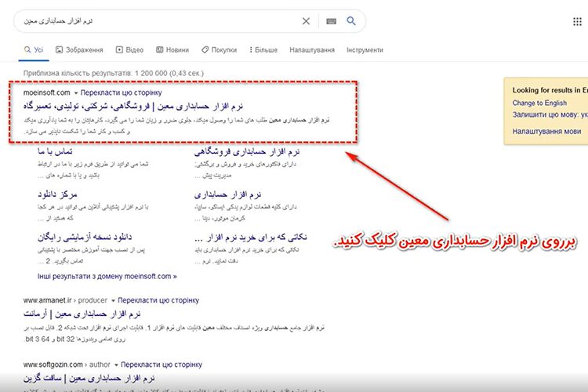Open the نرم افزار حسابداری فروشگاهی sitelink
The height and width of the screenshot is (392, 588).
click(247, 151)
